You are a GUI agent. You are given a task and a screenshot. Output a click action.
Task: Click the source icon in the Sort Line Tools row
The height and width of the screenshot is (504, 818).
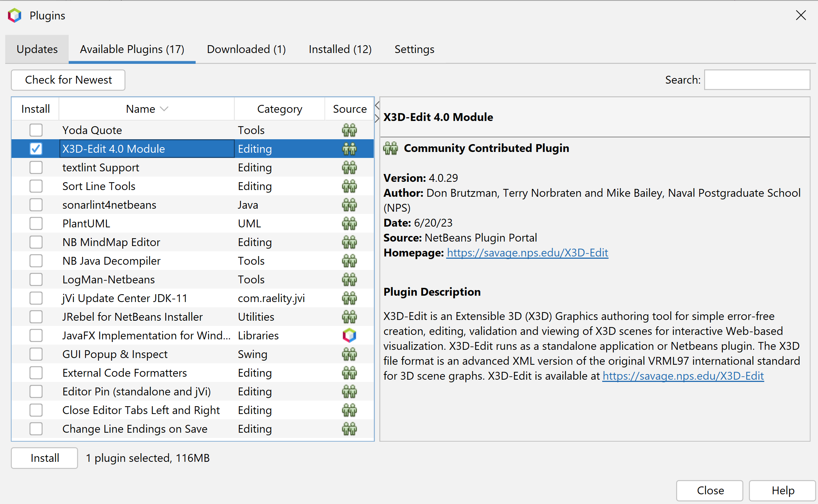pos(349,186)
